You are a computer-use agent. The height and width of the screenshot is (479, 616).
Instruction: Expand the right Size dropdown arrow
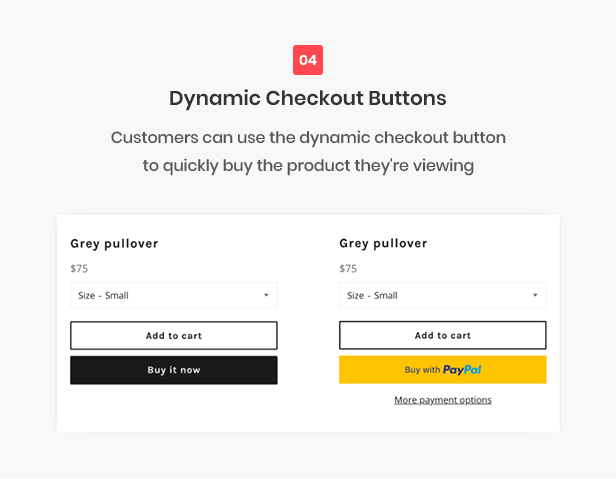click(x=535, y=295)
